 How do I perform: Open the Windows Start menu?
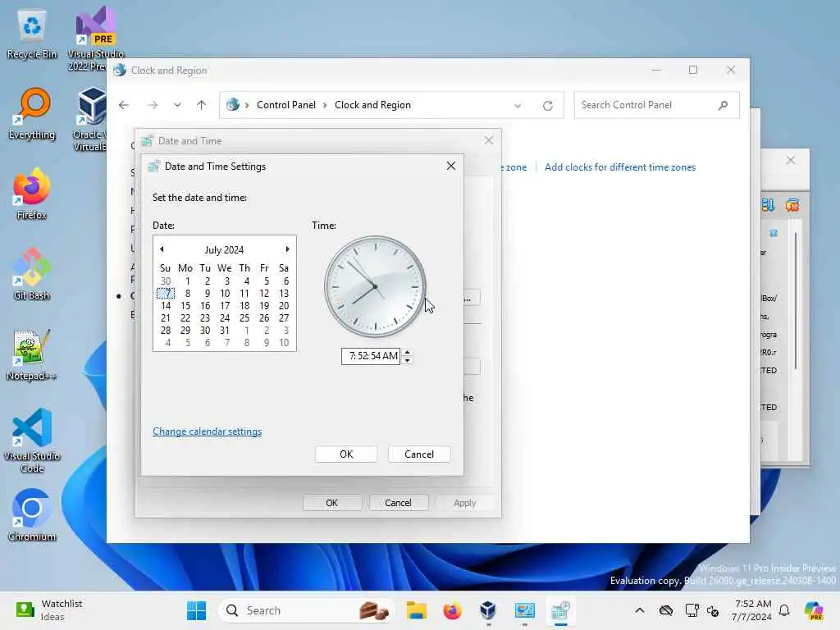197,610
